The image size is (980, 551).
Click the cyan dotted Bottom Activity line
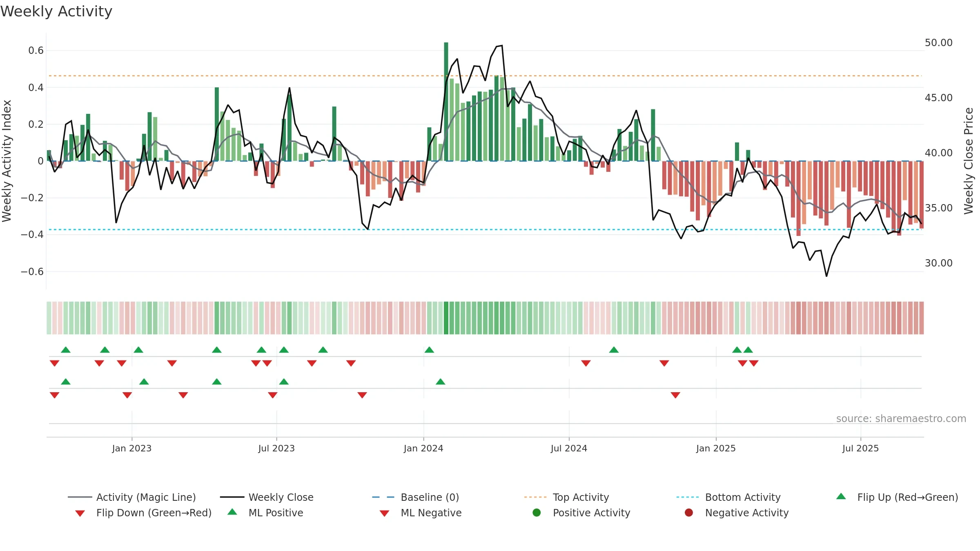[x=485, y=229]
